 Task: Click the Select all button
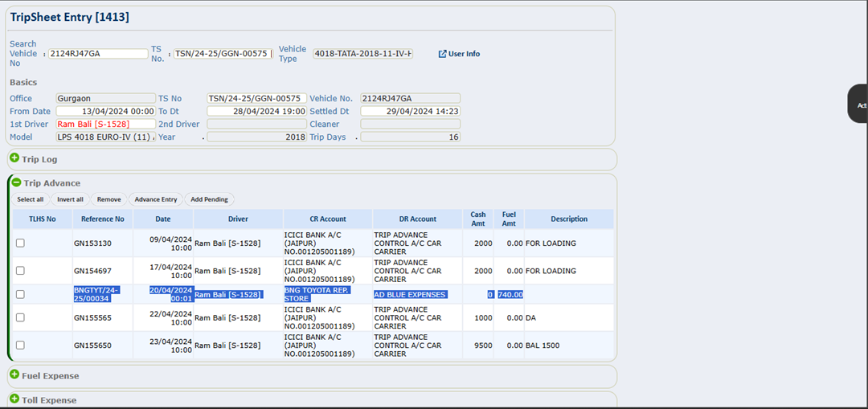click(31, 199)
